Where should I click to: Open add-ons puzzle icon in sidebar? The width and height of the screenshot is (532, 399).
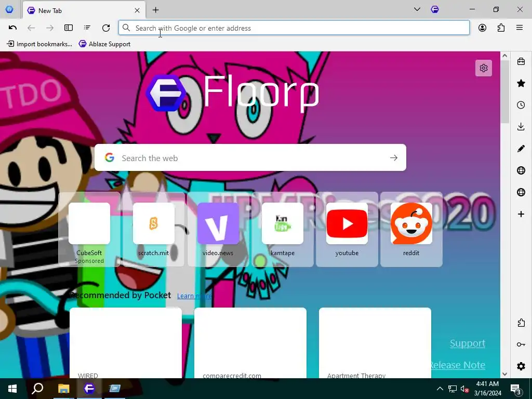coord(521,323)
